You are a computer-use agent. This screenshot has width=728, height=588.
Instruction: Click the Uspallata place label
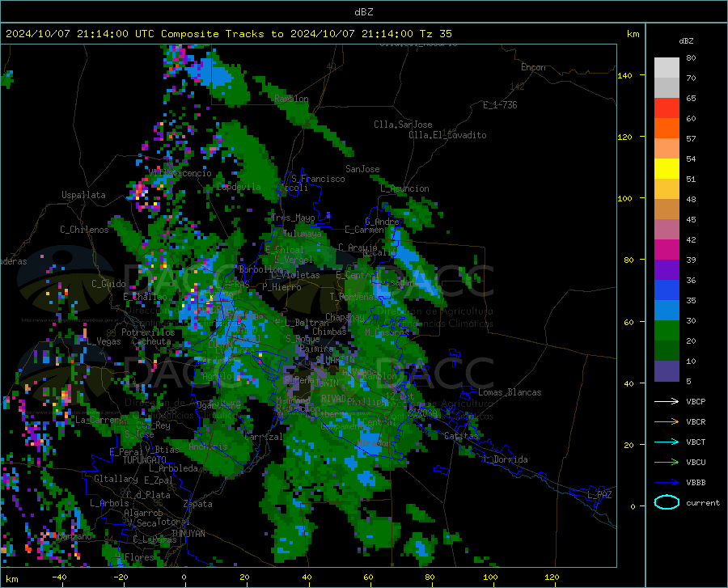click(x=83, y=195)
